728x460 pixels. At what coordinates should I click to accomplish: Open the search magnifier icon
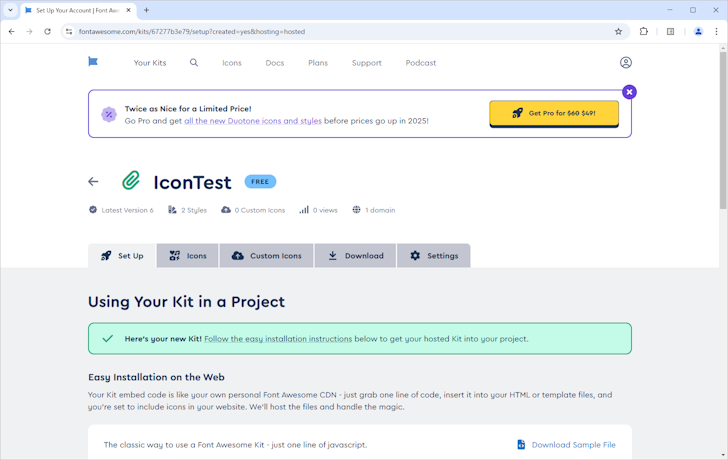(x=194, y=62)
